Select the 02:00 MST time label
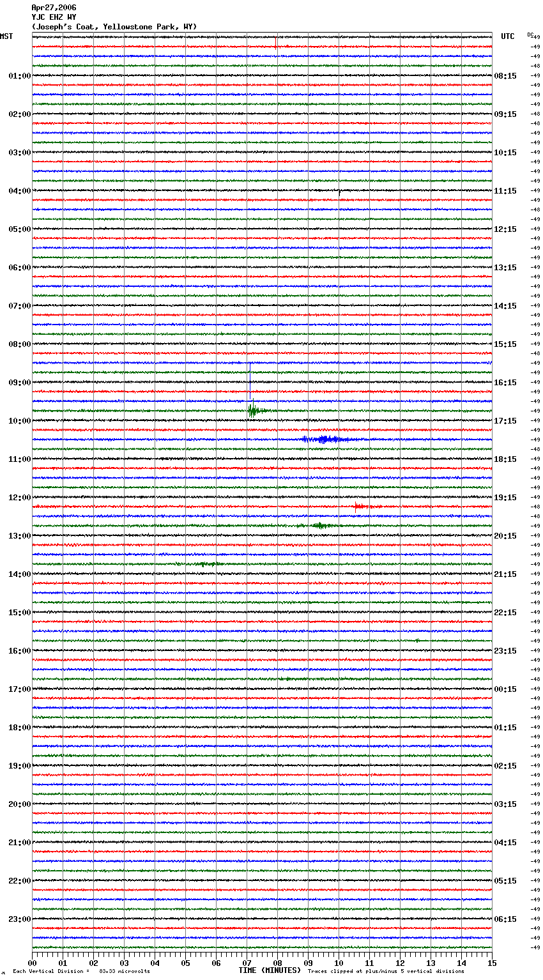Viewport: 543px width, 980px height. pos(20,114)
